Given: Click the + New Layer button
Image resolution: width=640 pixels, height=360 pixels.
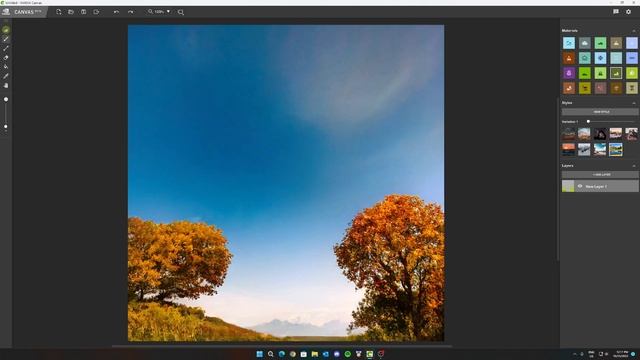Looking at the screenshot, I should pyautogui.click(x=600, y=175).
